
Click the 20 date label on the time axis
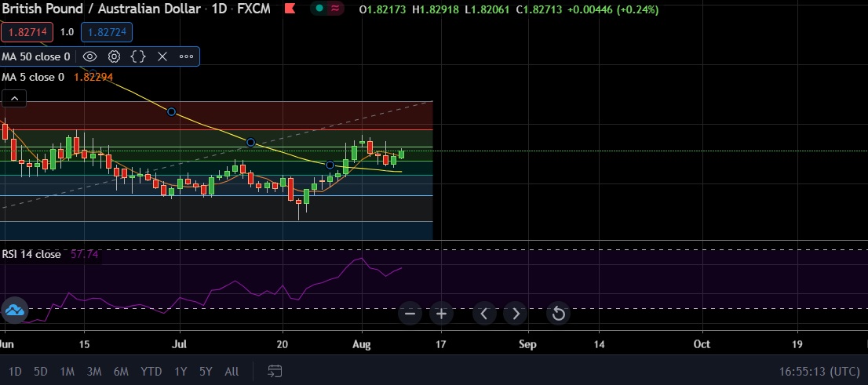coord(283,344)
